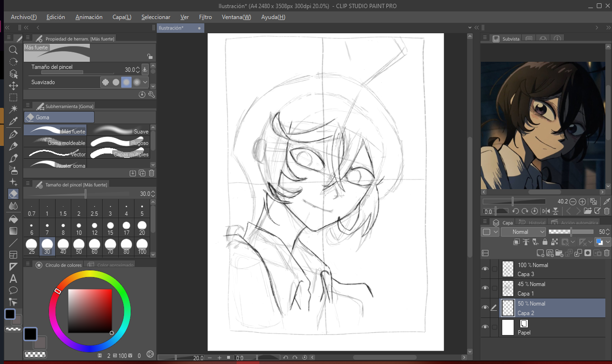
Task: Choose the Goma moldeable sub tool
Action: pos(55,143)
